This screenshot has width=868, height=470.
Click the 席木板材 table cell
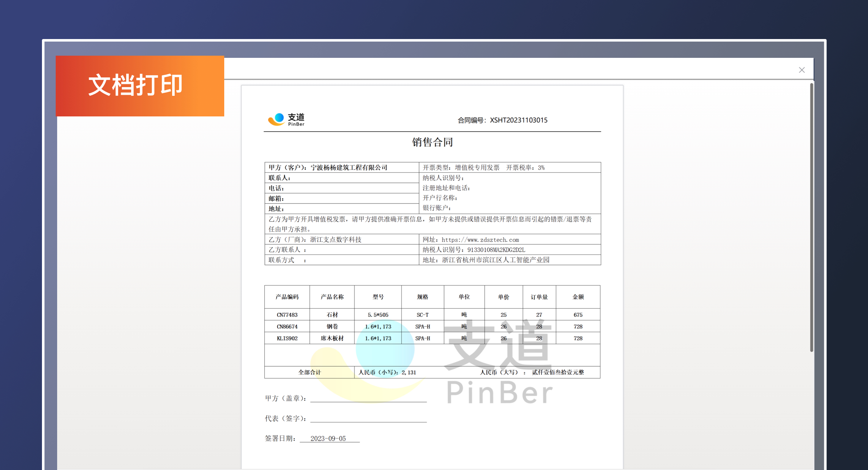331,338
